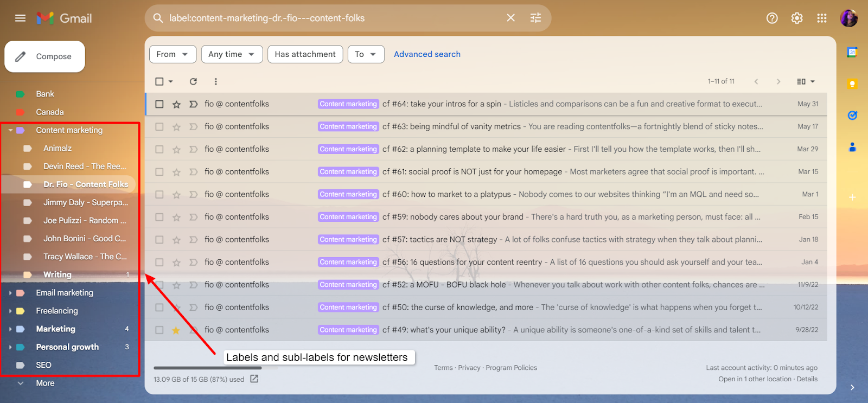Open Contacts side panel
The width and height of the screenshot is (868, 403).
[852, 146]
